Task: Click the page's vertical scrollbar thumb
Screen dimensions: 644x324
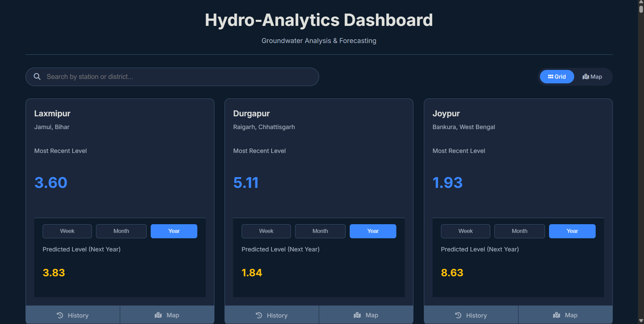Action: [x=641, y=9]
